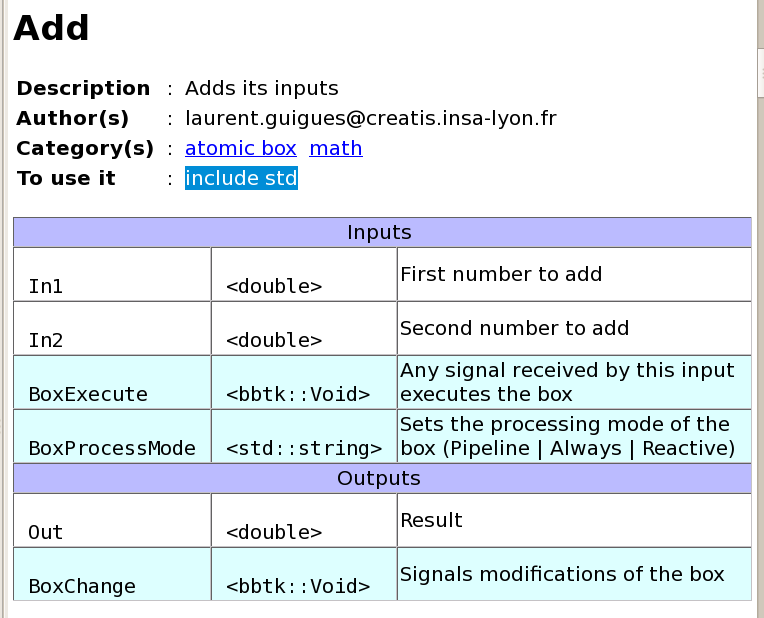Click the Out output name cell

[113, 521]
